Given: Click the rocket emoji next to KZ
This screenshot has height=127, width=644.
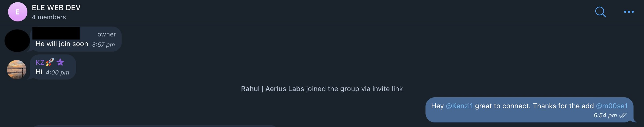Looking at the screenshot, I should (50, 62).
